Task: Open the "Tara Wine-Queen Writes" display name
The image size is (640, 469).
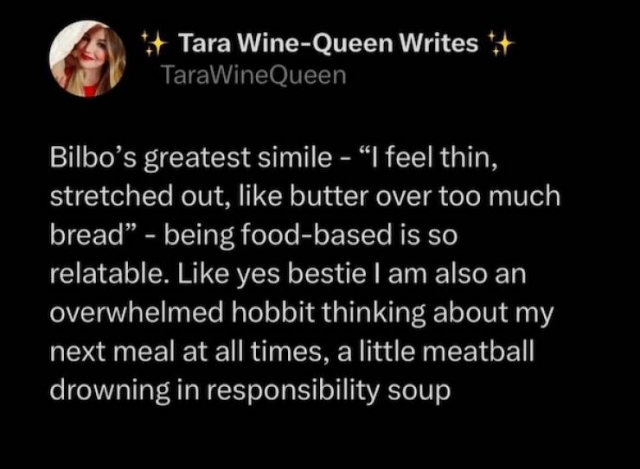Action: [327, 44]
